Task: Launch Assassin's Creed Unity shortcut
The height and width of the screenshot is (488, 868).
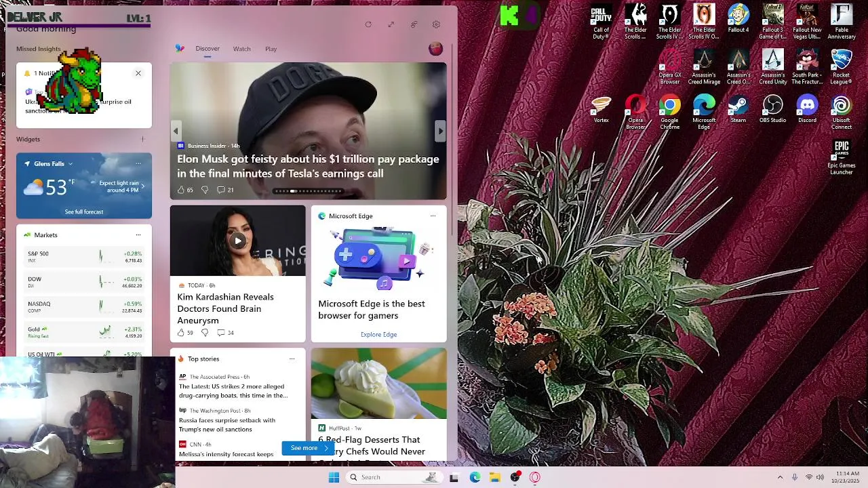Action: pyautogui.click(x=772, y=68)
